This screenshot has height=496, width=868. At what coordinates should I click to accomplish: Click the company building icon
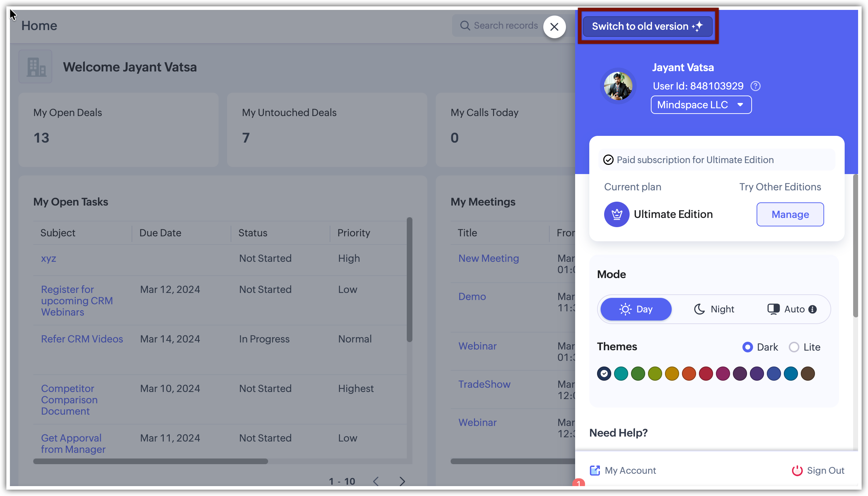36,67
